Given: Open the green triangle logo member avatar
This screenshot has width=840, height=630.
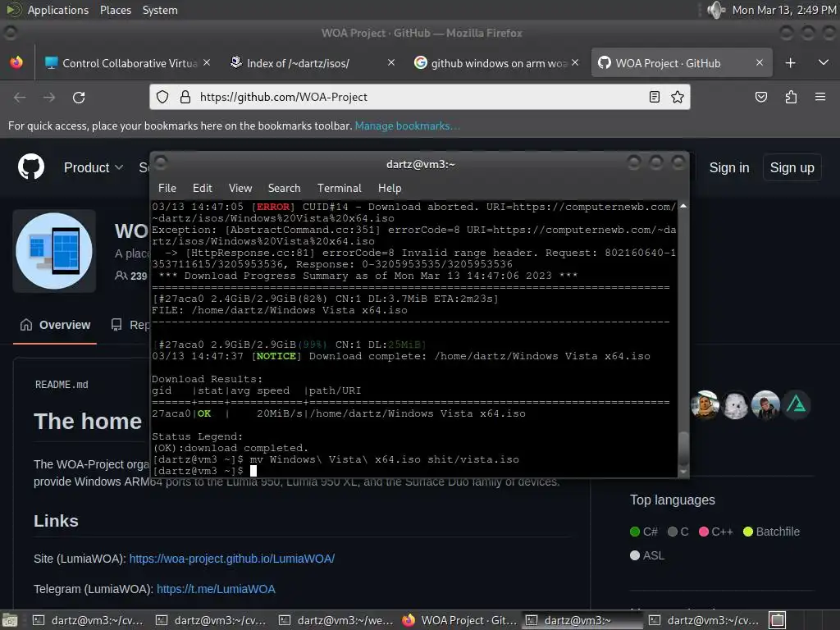Looking at the screenshot, I should click(796, 405).
